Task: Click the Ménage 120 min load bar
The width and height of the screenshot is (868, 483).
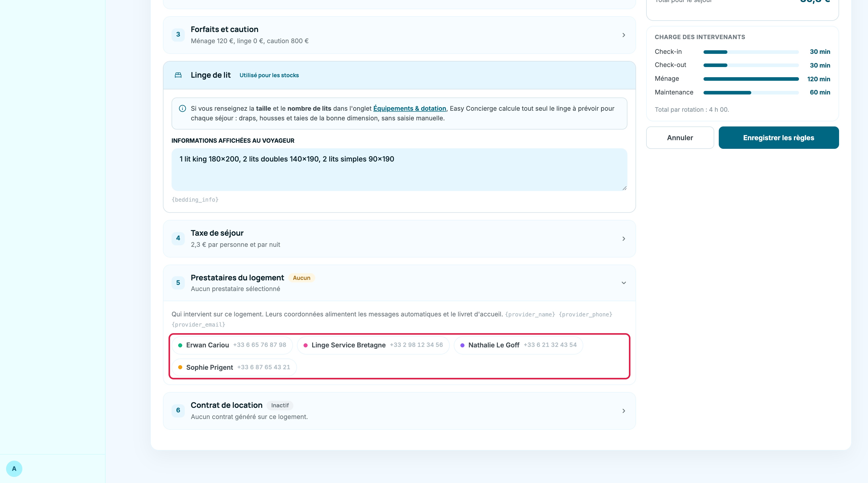Action: tap(751, 79)
